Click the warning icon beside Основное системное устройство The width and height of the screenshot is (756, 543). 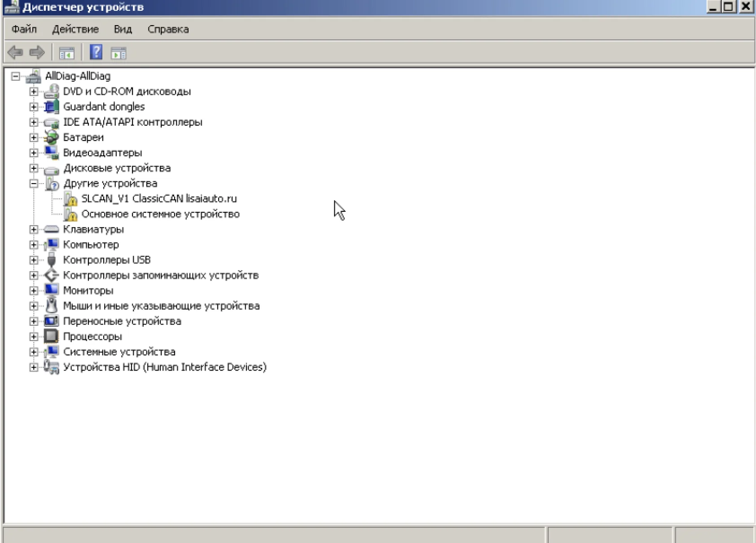click(x=70, y=215)
